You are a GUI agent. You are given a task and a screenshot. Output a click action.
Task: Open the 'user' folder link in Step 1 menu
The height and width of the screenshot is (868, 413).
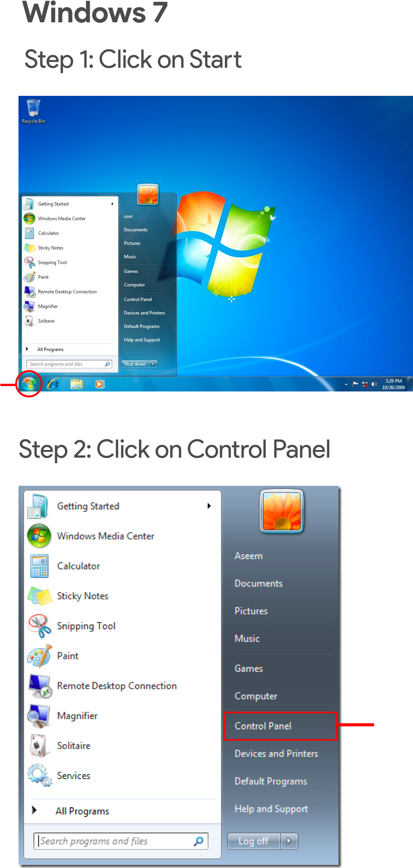128,216
